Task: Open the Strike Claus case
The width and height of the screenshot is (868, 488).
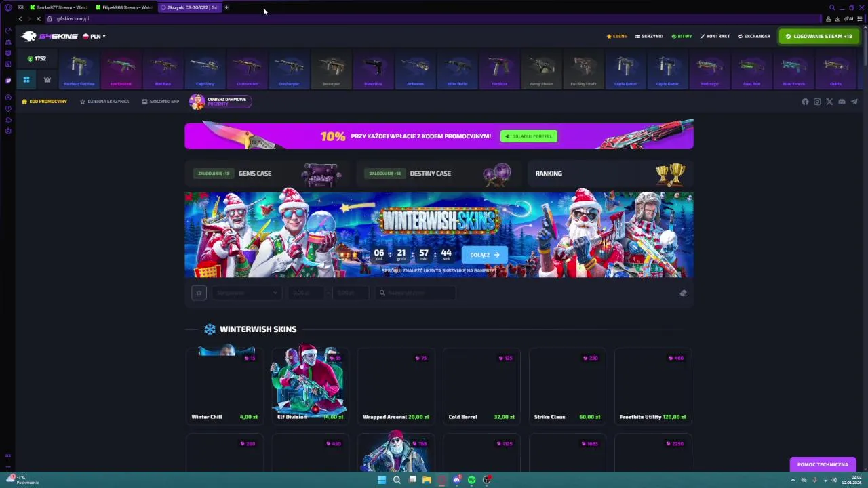Action: point(567,386)
